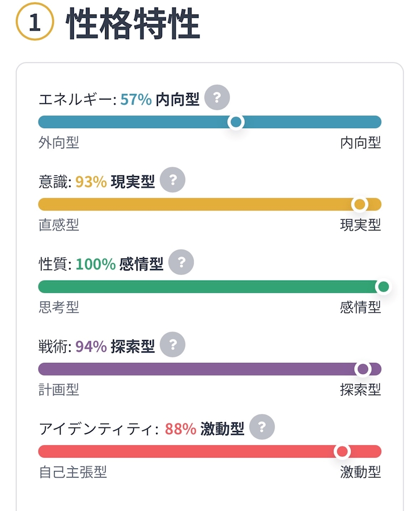Click the 88% 激動型 result text
This screenshot has width=420, height=511.
coord(204,429)
